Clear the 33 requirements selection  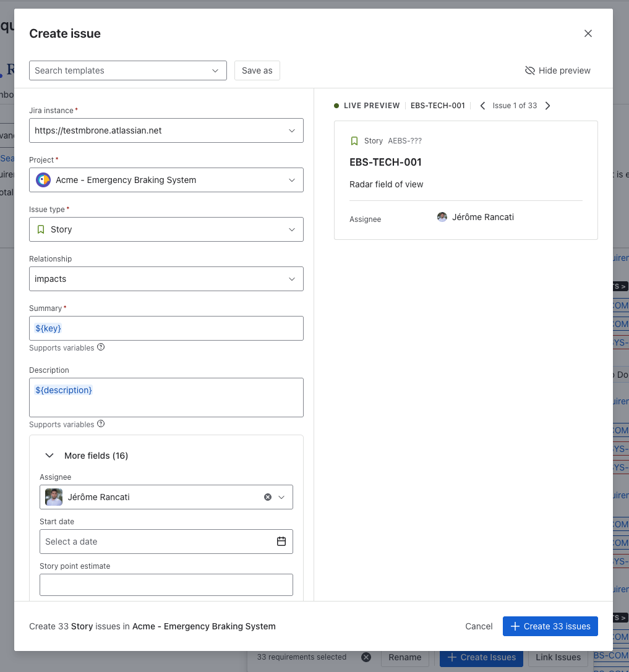366,657
